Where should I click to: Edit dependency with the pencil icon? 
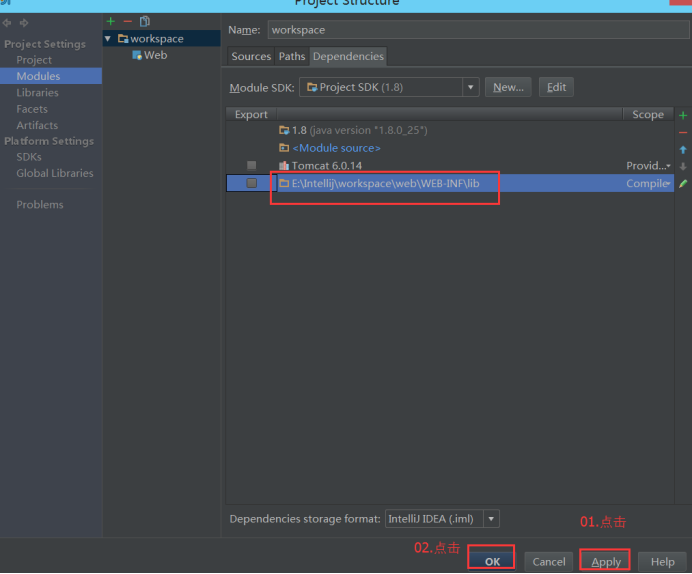(x=683, y=184)
